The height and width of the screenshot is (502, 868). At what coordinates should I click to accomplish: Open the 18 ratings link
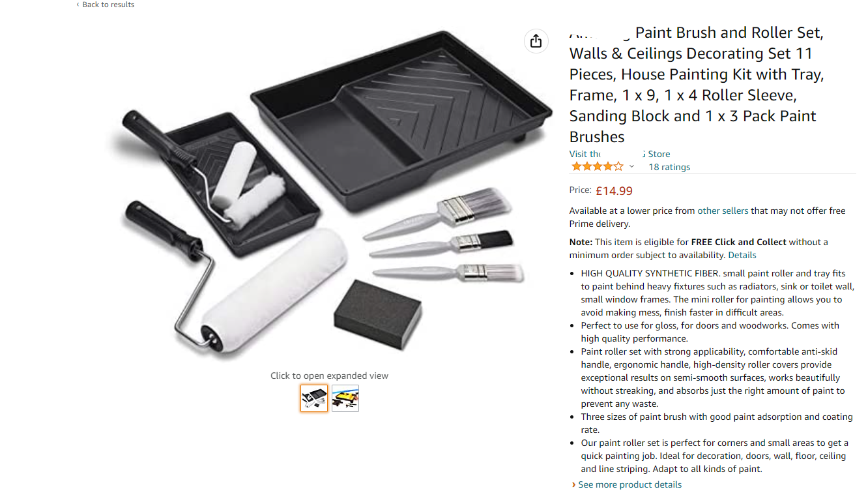coord(669,167)
